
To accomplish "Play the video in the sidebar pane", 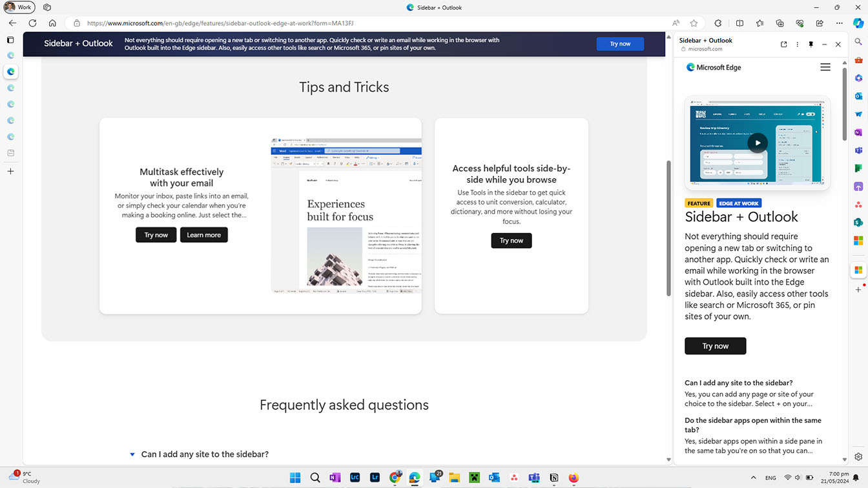I will click(x=758, y=143).
